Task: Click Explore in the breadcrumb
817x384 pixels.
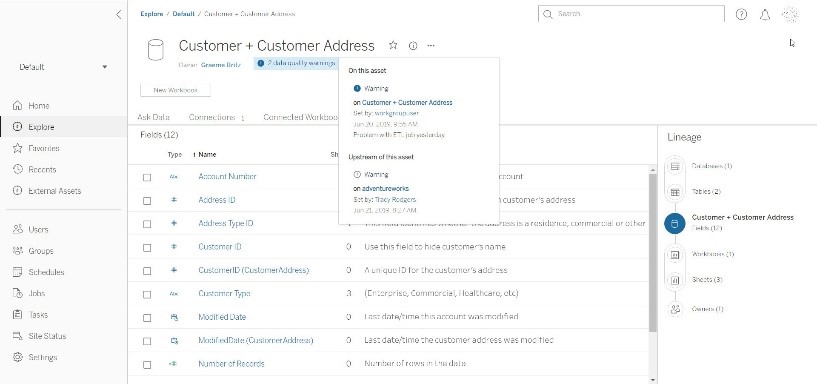Action: click(151, 14)
